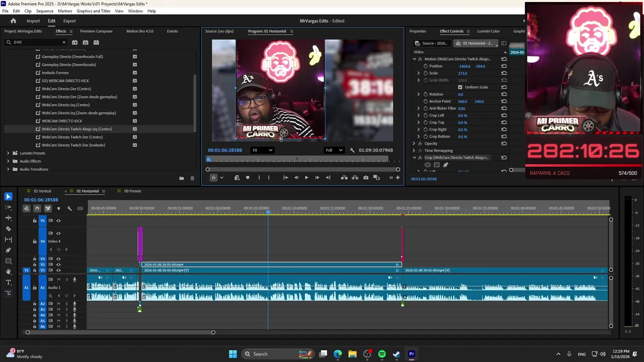Switch to the 02 Vertical sequence tab
The width and height of the screenshot is (644, 362).
click(x=42, y=191)
